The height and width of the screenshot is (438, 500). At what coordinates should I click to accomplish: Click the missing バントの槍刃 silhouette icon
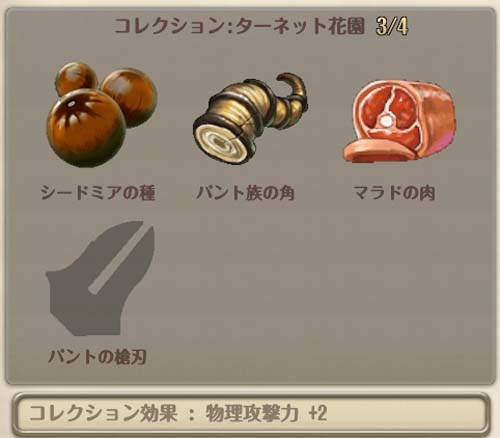100,278
